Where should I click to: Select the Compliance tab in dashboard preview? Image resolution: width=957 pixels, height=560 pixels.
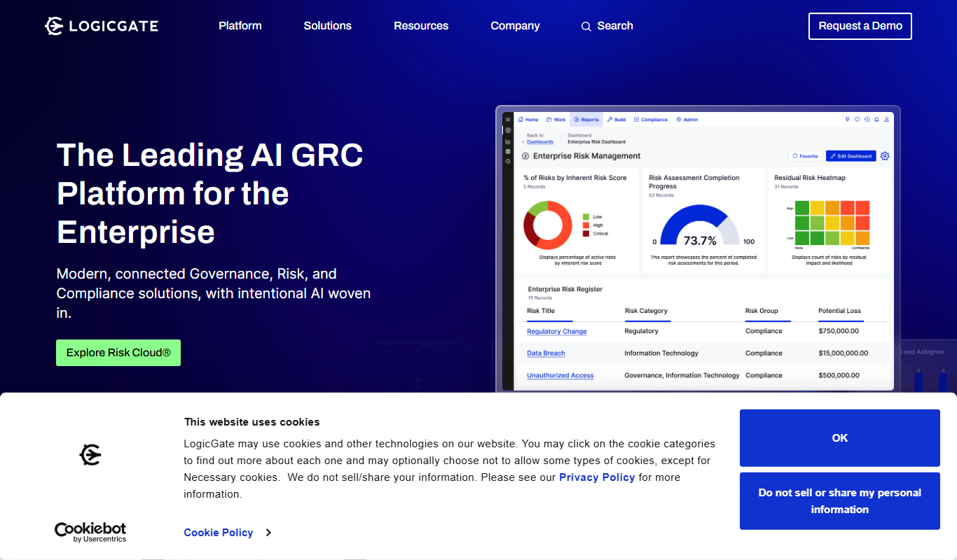pyautogui.click(x=651, y=120)
